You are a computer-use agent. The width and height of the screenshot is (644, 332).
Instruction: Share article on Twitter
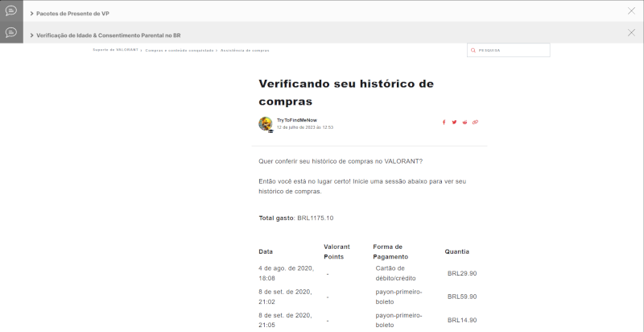pos(454,122)
